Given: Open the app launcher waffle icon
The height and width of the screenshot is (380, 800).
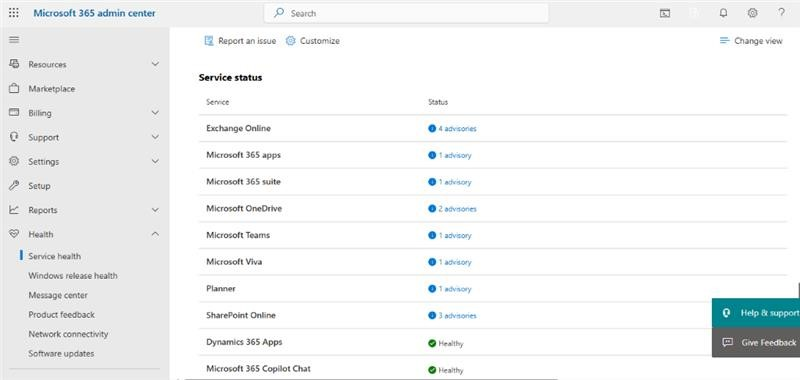Looking at the screenshot, I should (x=14, y=13).
